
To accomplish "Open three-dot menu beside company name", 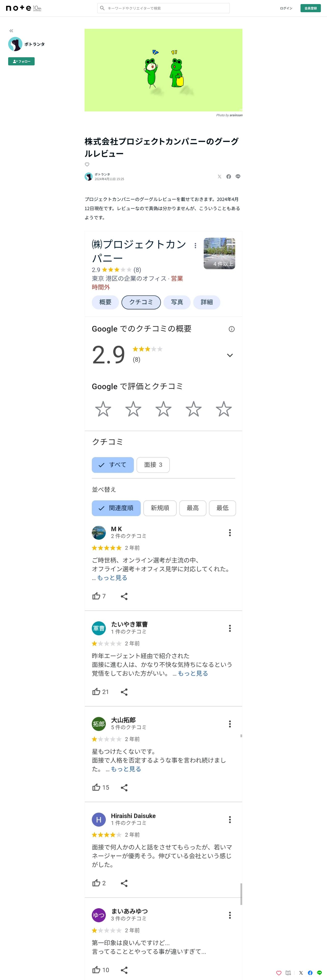I will point(195,246).
